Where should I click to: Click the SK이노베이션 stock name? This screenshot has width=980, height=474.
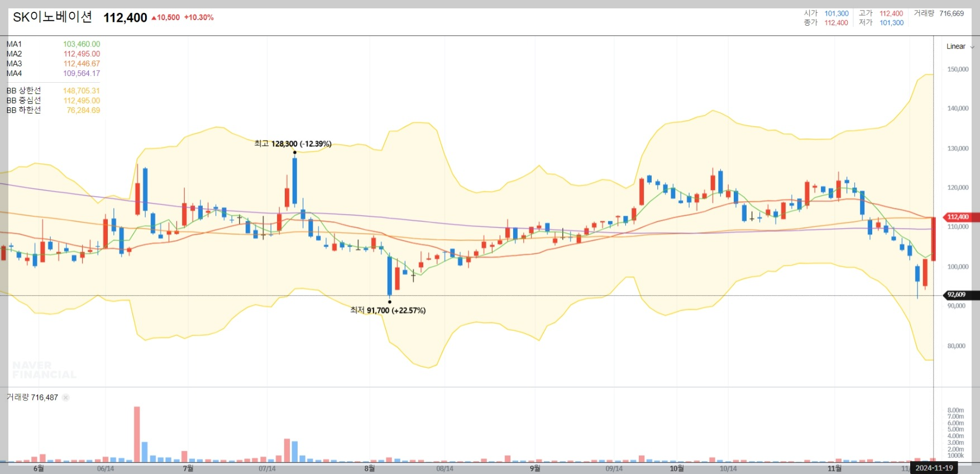(x=52, y=17)
